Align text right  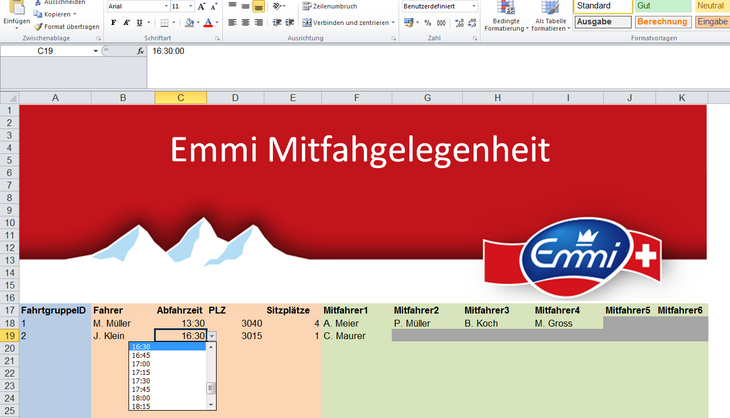click(x=258, y=22)
